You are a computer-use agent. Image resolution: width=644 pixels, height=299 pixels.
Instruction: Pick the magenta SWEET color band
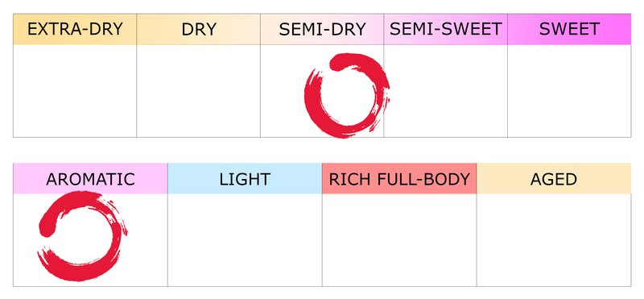pyautogui.click(x=569, y=29)
